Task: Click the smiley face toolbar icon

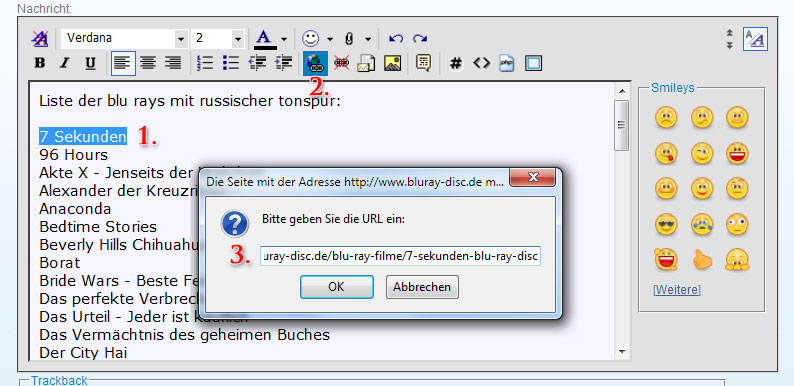Action: click(310, 38)
